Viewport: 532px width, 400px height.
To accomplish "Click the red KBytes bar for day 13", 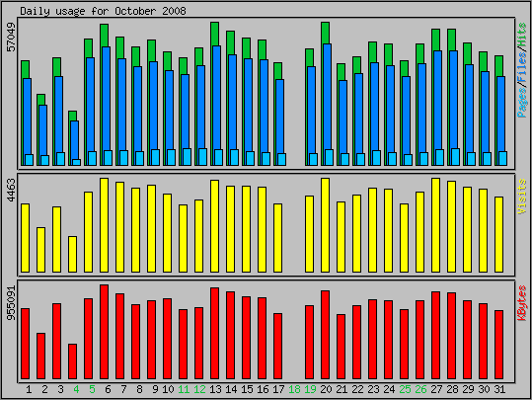I will 215,334.
